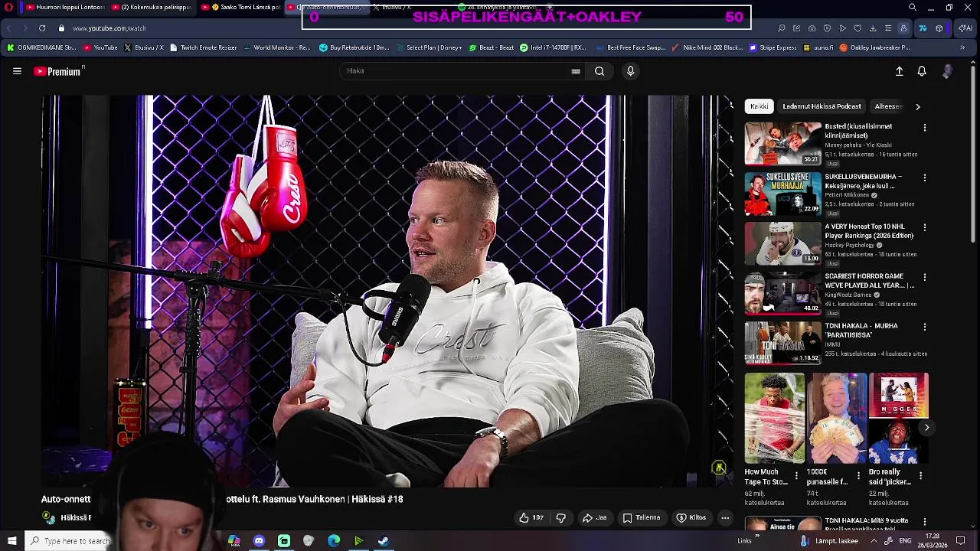The image size is (980, 551).
Task: Open browser easy setup sliders icon
Action: (x=888, y=28)
